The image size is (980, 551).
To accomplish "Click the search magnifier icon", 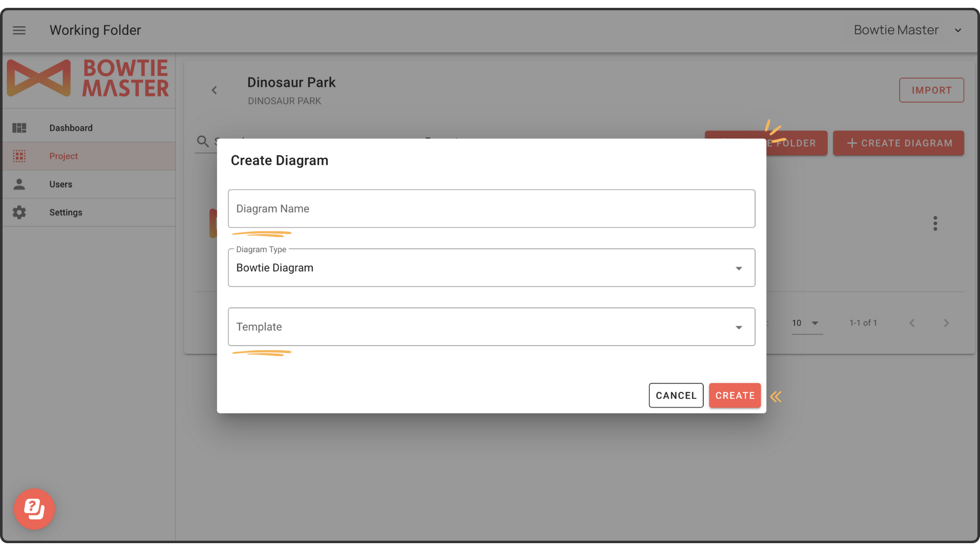I will point(202,141).
